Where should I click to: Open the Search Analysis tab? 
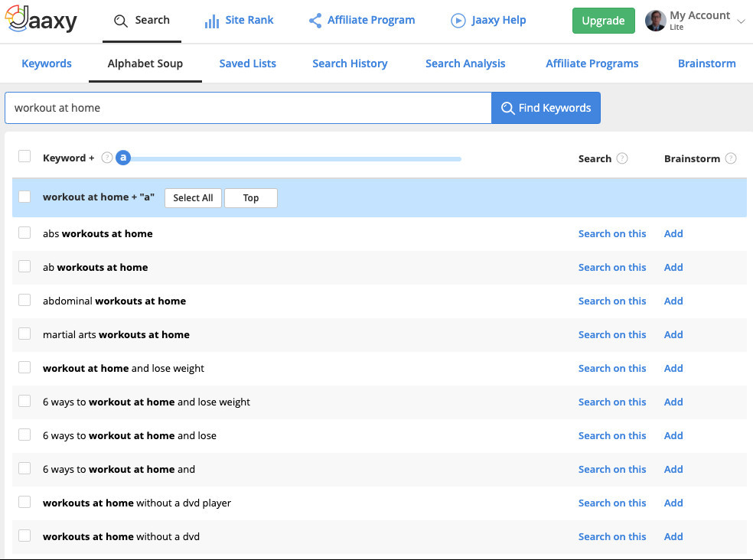465,63
